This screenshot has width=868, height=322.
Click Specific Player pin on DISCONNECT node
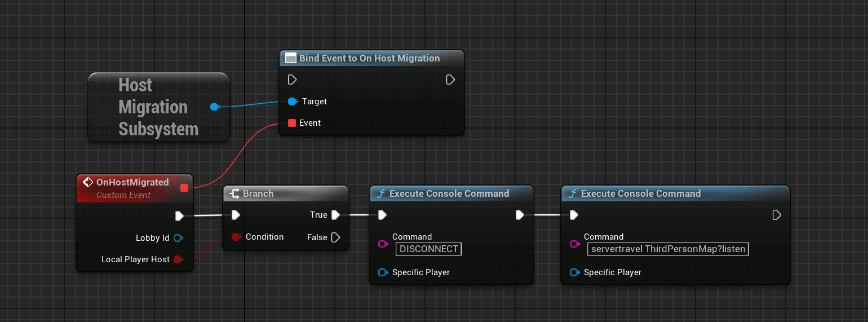click(x=383, y=272)
